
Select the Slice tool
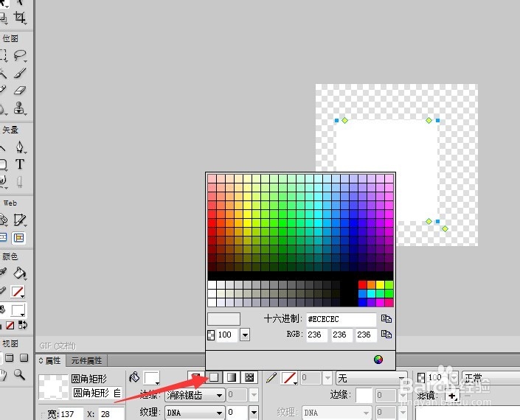coord(20,220)
